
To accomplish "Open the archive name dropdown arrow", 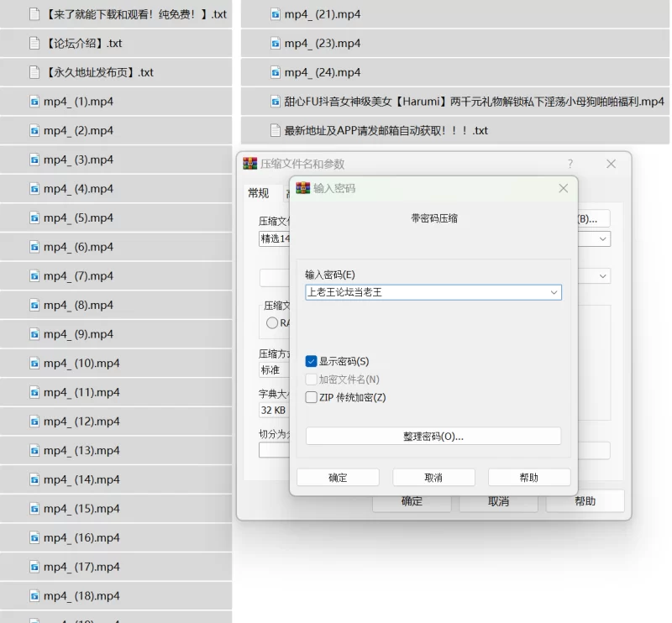I will click(x=602, y=238).
